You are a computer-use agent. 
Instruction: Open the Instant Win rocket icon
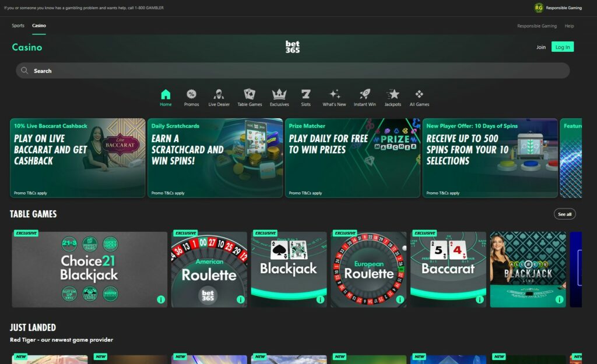365,94
